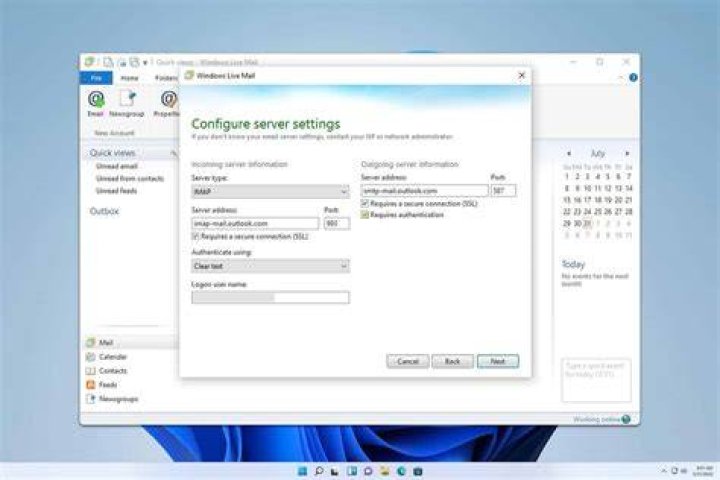
Task: Click the outgoing Port field
Action: [x=503, y=190]
